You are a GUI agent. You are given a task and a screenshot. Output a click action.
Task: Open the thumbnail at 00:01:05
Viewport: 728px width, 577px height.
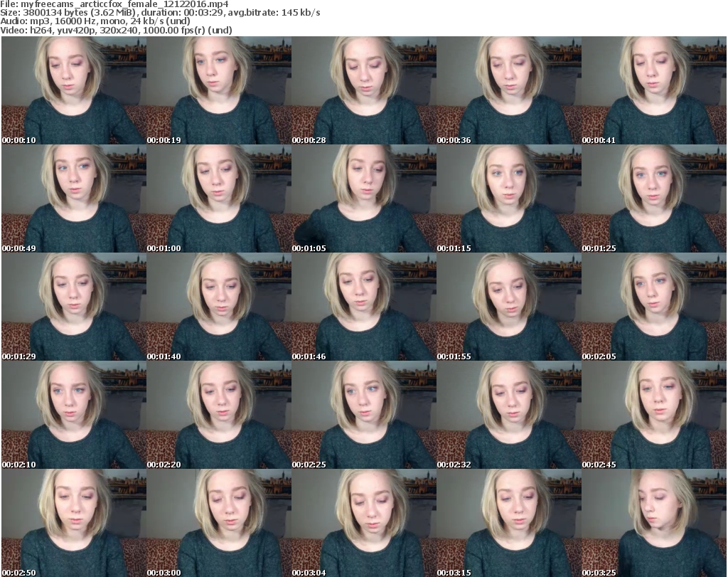[363, 198]
